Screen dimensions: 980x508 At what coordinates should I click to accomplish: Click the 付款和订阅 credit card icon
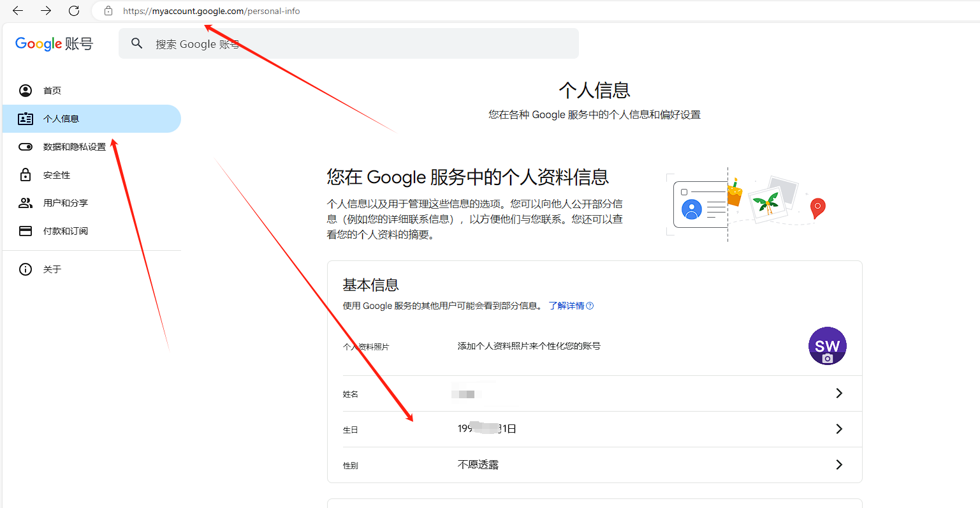coord(26,231)
